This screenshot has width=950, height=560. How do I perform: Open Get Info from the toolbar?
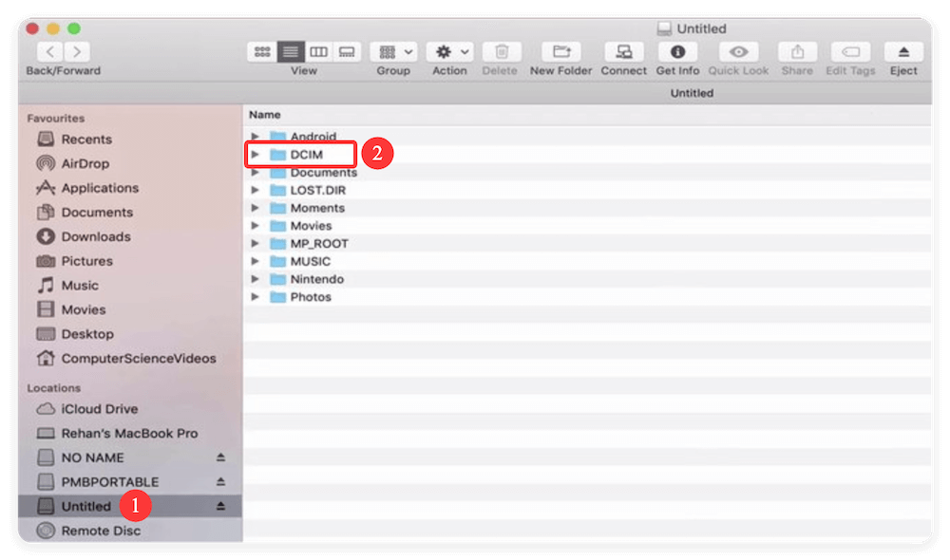click(677, 51)
